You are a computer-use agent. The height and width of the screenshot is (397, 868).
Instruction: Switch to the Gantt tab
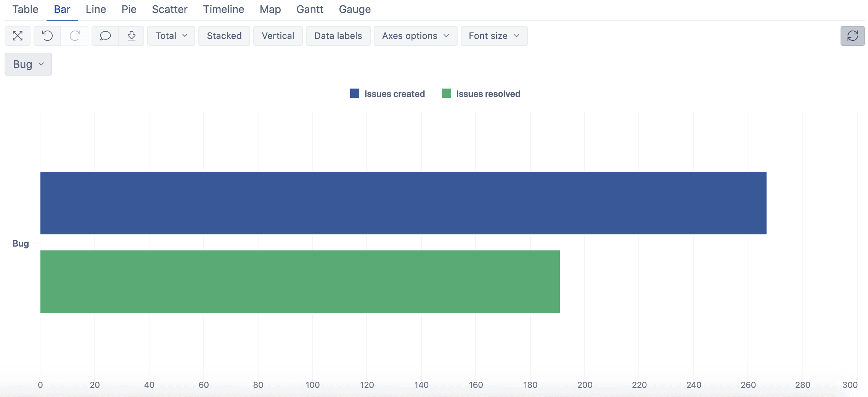(x=310, y=9)
